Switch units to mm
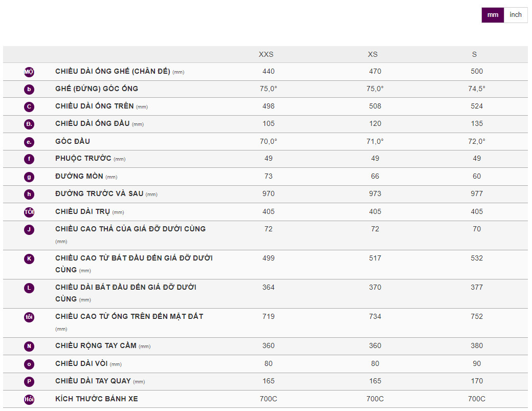Image resolution: width=532 pixels, height=411 pixels. coord(493,15)
